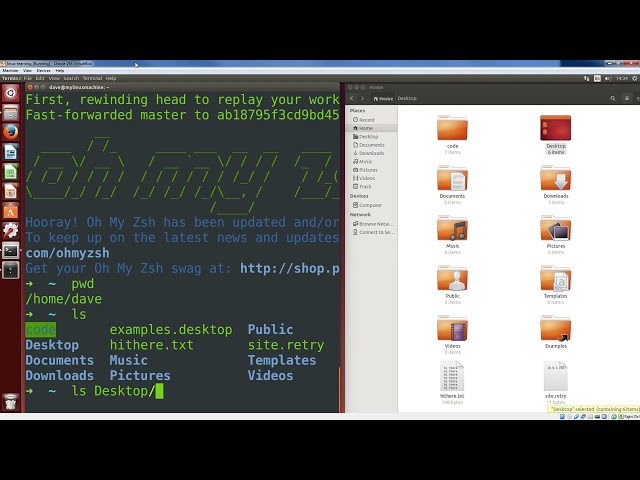The width and height of the screenshot is (640, 480).
Task: Click the search icon in Files window
Action: [x=613, y=98]
